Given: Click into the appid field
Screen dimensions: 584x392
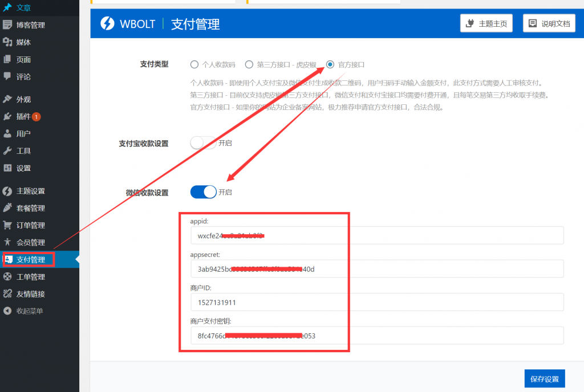Looking at the screenshot, I should (377, 235).
